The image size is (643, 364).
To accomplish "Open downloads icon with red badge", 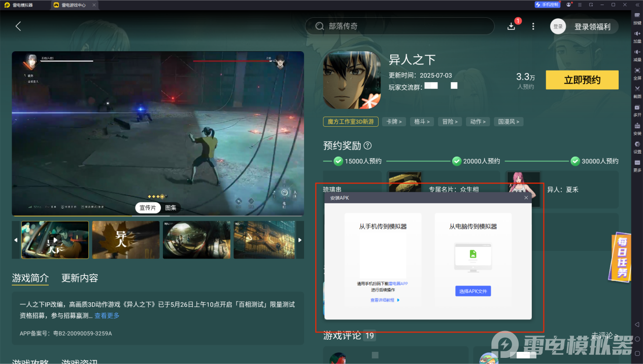I will pyautogui.click(x=512, y=25).
